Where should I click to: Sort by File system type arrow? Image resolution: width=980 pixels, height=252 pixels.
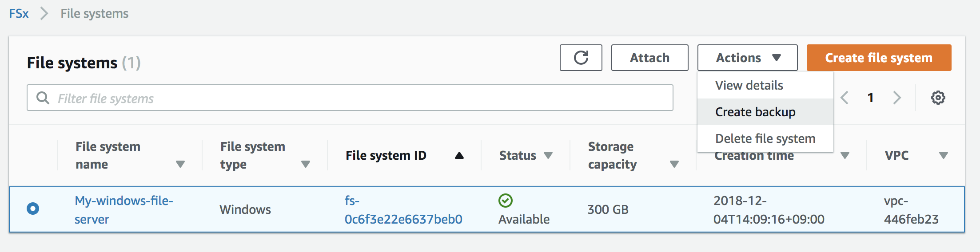pos(305,164)
